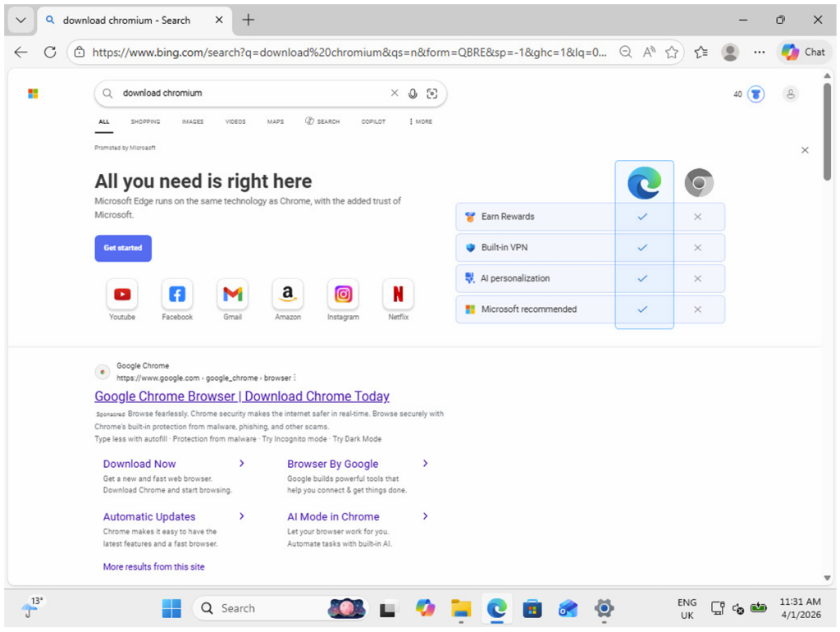Open the zoom magnifier in address bar
The height and width of the screenshot is (632, 840).
coord(625,52)
